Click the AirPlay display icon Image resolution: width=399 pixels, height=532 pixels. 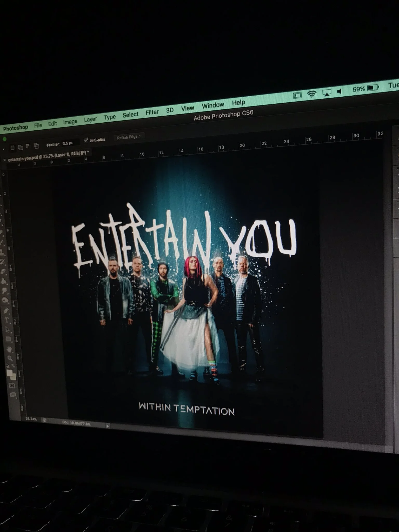click(327, 93)
